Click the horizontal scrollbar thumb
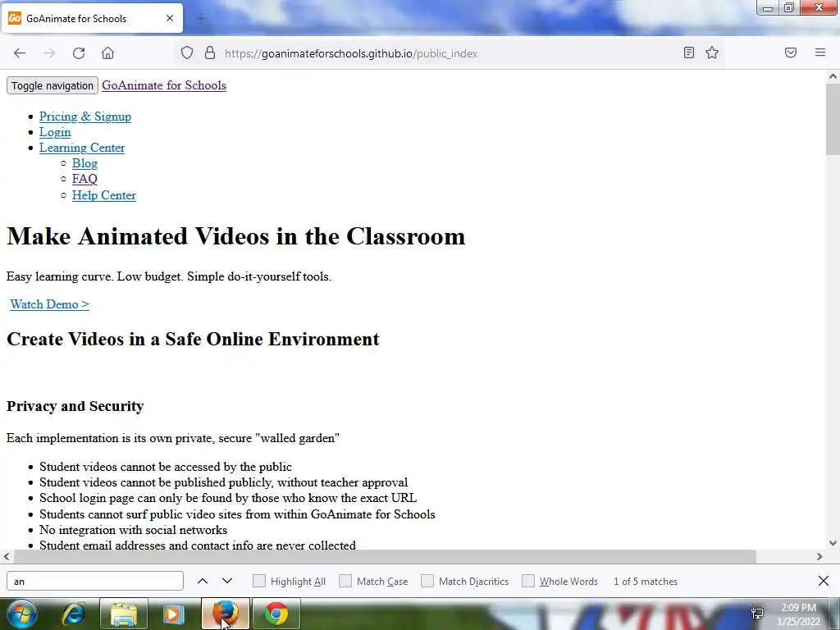Viewport: 840px width, 630px height. pyautogui.click(x=385, y=557)
